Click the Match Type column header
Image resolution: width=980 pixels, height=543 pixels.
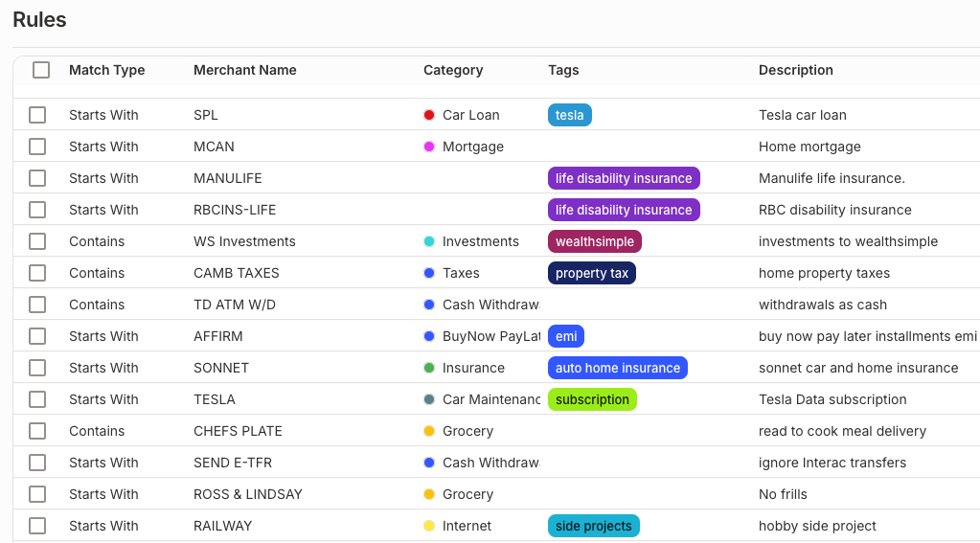[x=107, y=70]
